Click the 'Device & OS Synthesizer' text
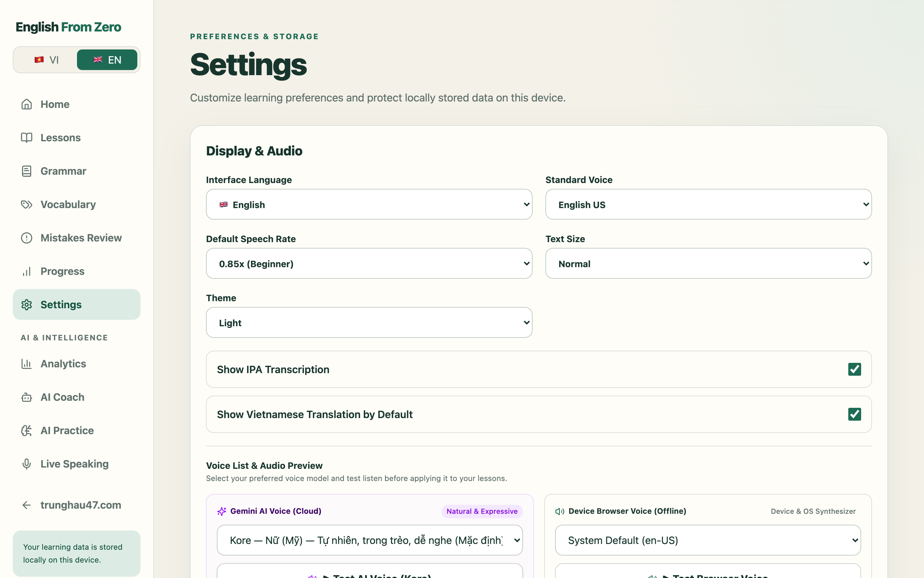Image resolution: width=924 pixels, height=578 pixels. [x=813, y=512]
